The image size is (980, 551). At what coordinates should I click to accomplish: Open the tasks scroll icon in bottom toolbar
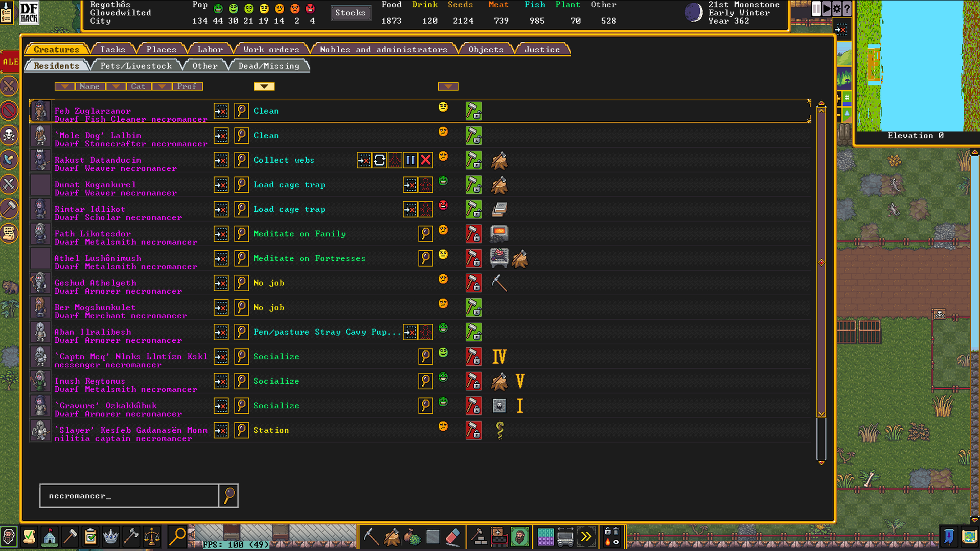coord(29,537)
